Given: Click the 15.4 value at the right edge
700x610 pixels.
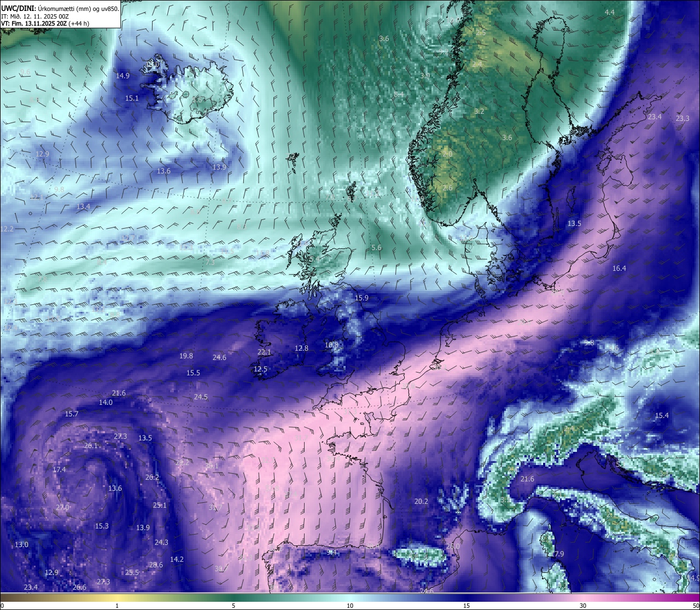Looking at the screenshot, I should tap(662, 416).
